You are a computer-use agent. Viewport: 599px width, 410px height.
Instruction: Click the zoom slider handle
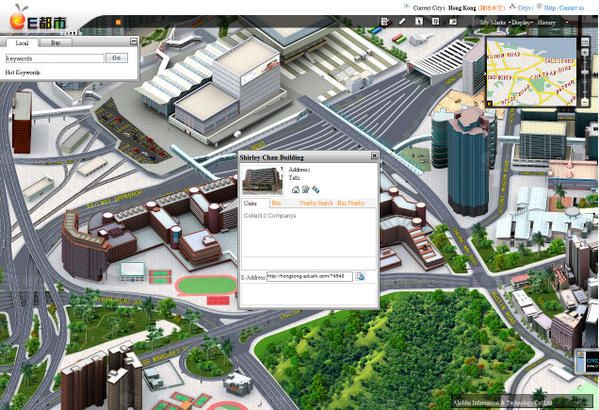coord(585,72)
